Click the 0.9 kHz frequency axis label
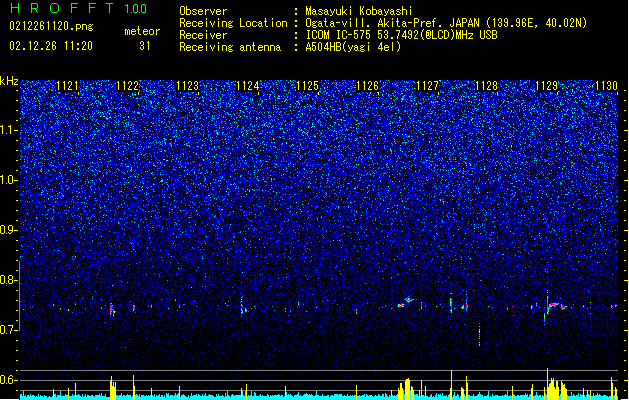 9,230
